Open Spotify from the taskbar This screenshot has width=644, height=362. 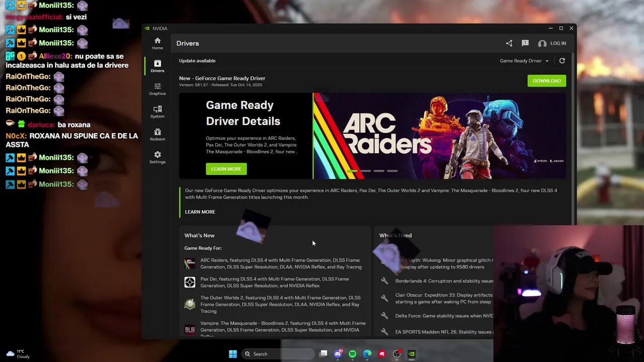pyautogui.click(x=353, y=354)
